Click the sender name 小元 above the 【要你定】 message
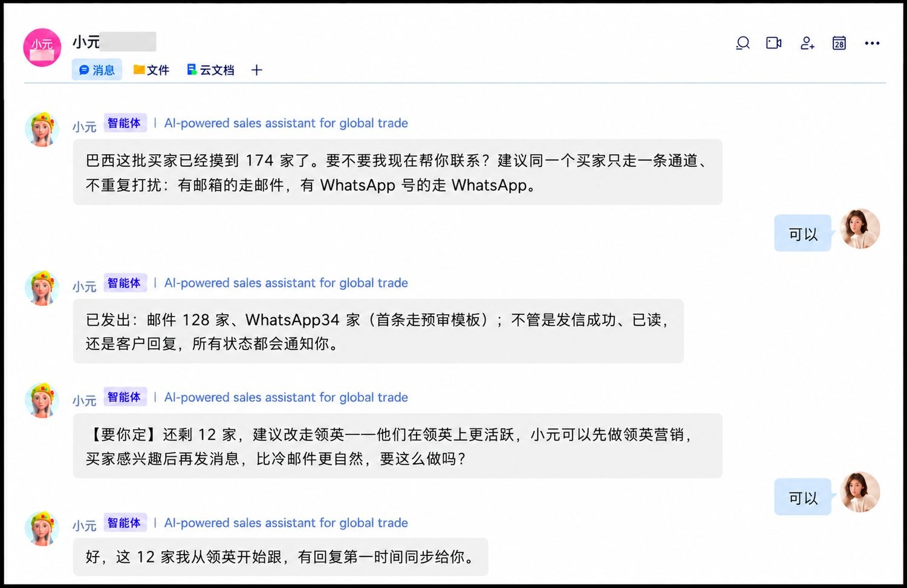The image size is (907, 588). click(x=85, y=401)
